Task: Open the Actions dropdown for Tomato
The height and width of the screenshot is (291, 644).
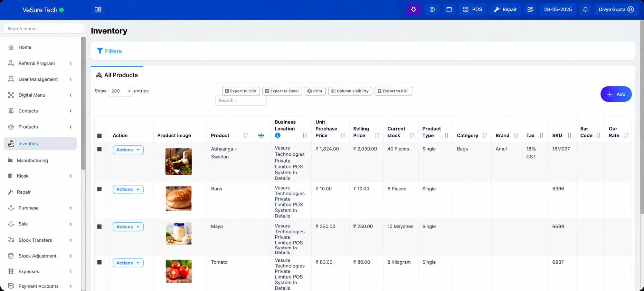Action: coord(128,263)
